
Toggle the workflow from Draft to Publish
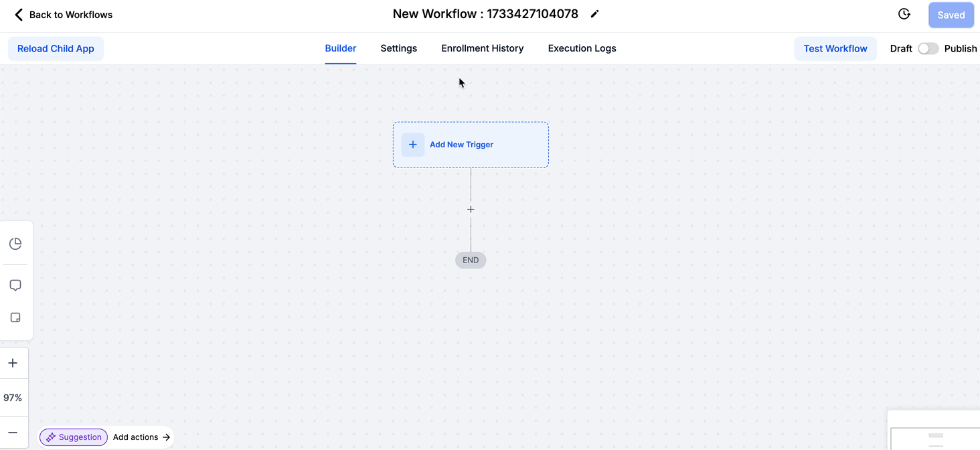929,48
